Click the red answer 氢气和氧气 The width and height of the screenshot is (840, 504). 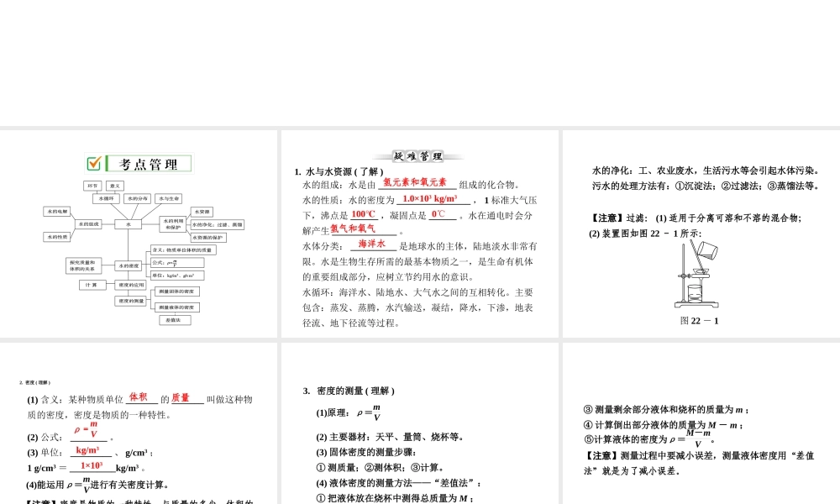(353, 228)
